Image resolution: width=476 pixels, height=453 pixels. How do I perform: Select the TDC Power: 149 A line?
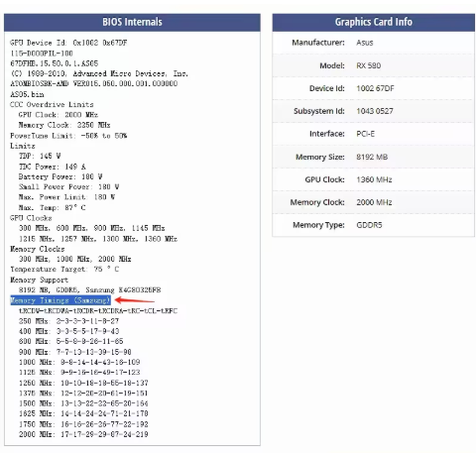click(53, 167)
